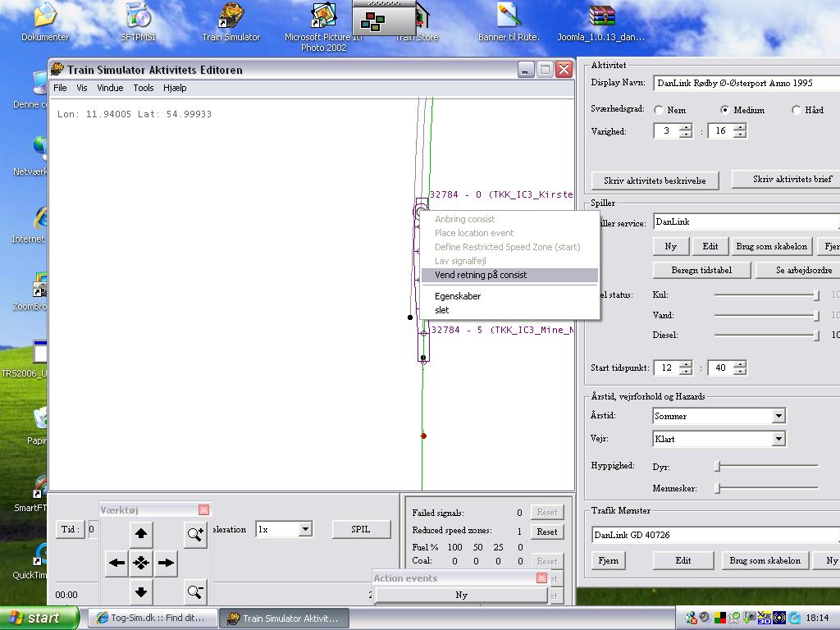The width and height of the screenshot is (840, 630).
Task: Open the Vindue menu
Action: point(110,88)
